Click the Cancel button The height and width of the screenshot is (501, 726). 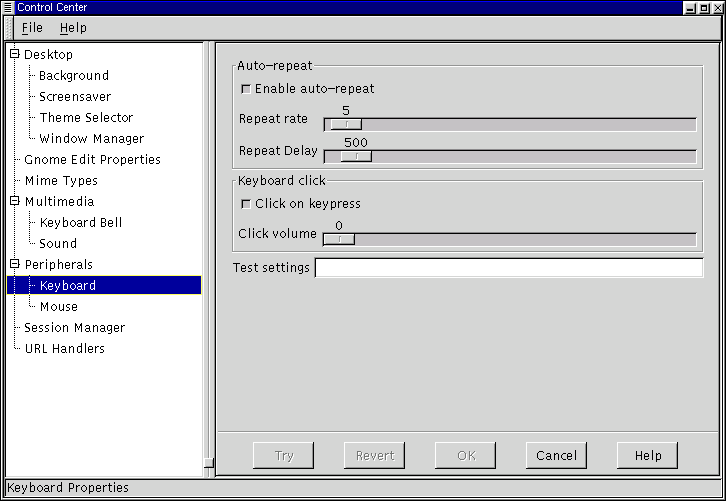pos(556,455)
